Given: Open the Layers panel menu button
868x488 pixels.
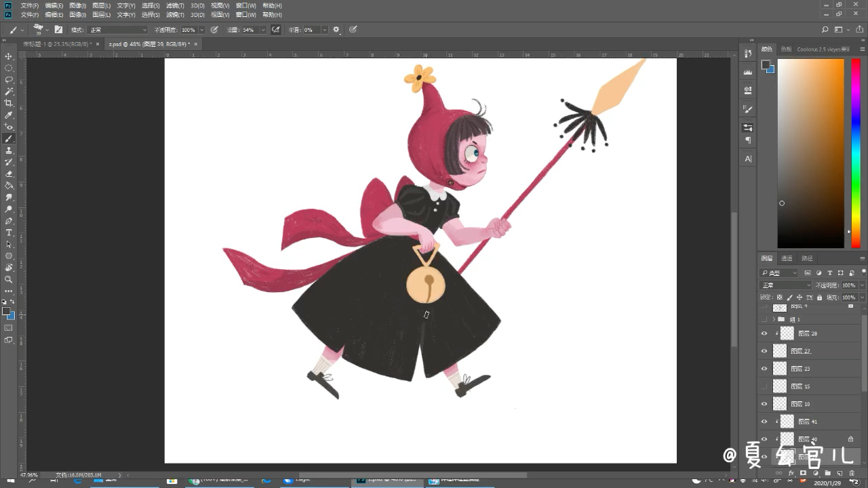Looking at the screenshot, I should point(863,258).
